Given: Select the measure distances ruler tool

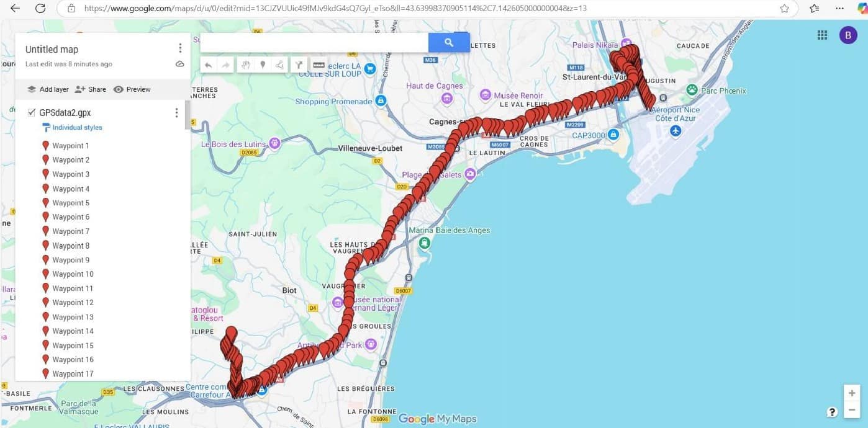Looking at the screenshot, I should pyautogui.click(x=319, y=65).
